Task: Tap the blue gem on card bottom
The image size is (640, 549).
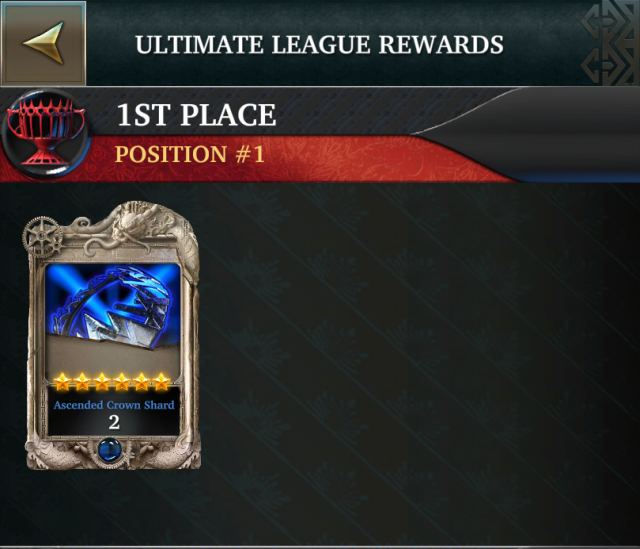Action: point(110,450)
